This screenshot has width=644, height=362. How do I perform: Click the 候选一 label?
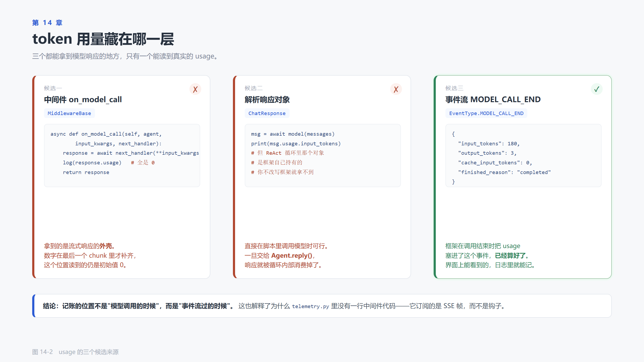tap(53, 88)
